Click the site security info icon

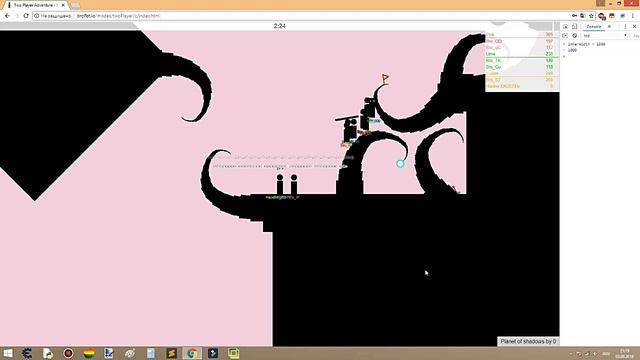36,16
